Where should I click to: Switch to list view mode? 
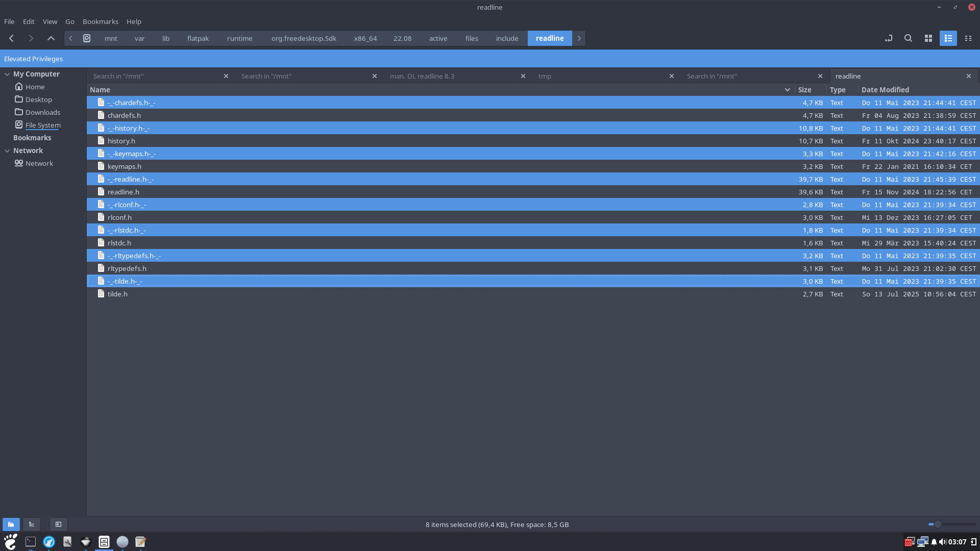pos(948,38)
